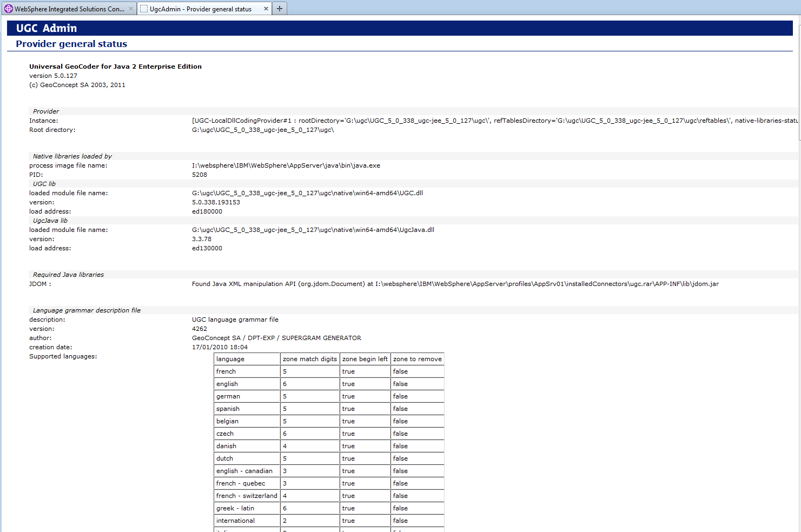
Task: Click the spanish language row cell
Action: pyautogui.click(x=247, y=409)
